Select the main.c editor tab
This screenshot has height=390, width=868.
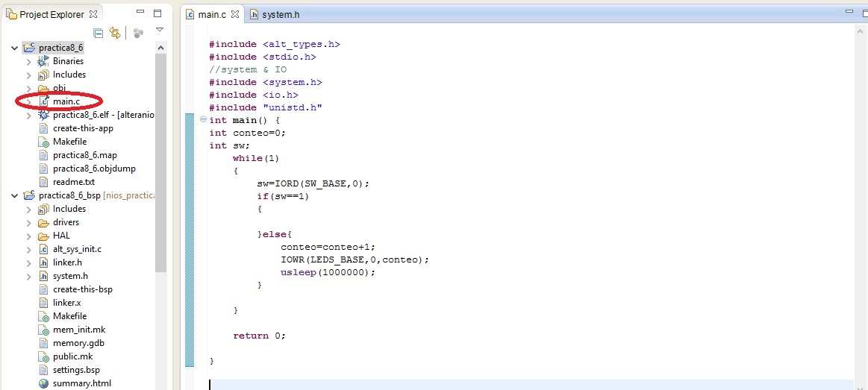point(213,14)
